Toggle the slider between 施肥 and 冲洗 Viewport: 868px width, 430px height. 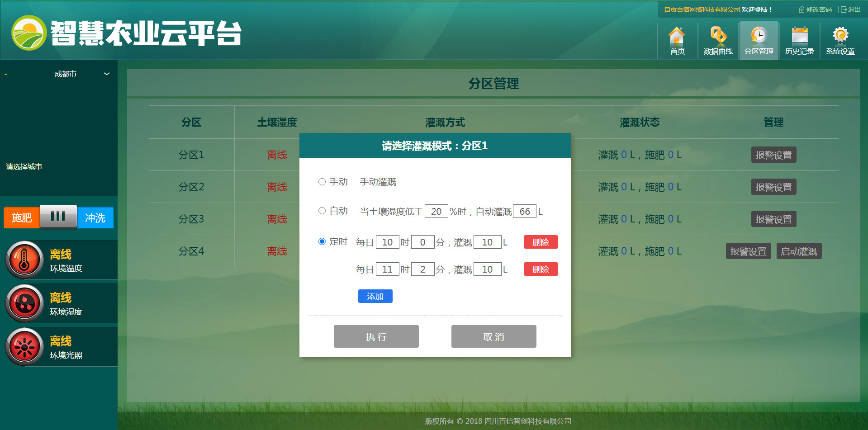point(58,216)
